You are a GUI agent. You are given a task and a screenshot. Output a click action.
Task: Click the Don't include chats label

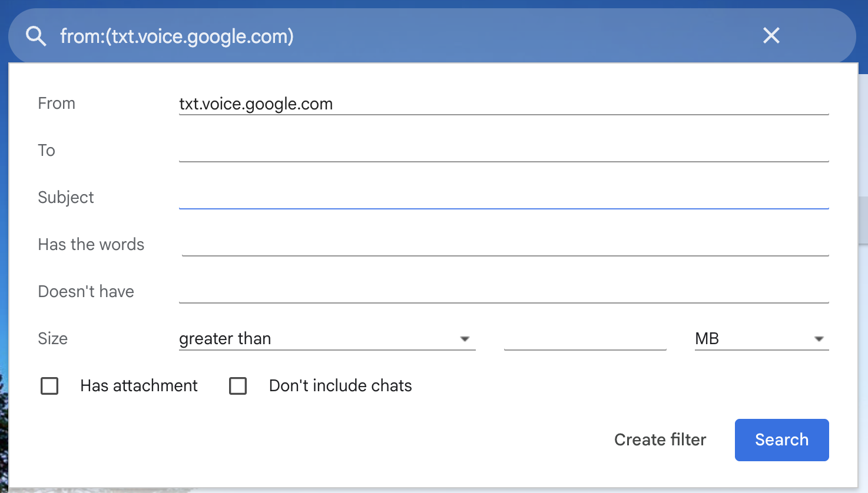coord(340,386)
